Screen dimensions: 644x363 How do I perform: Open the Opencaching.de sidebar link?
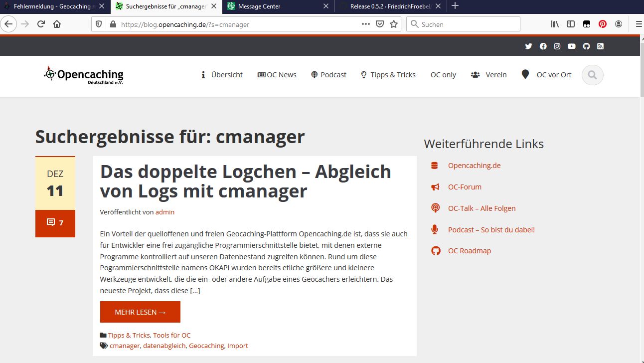click(x=474, y=166)
